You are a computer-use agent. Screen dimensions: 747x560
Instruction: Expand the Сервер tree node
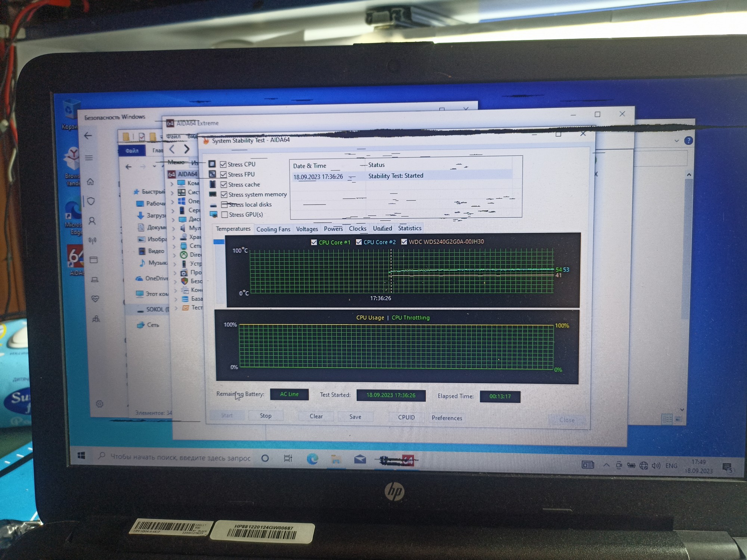[173, 211]
